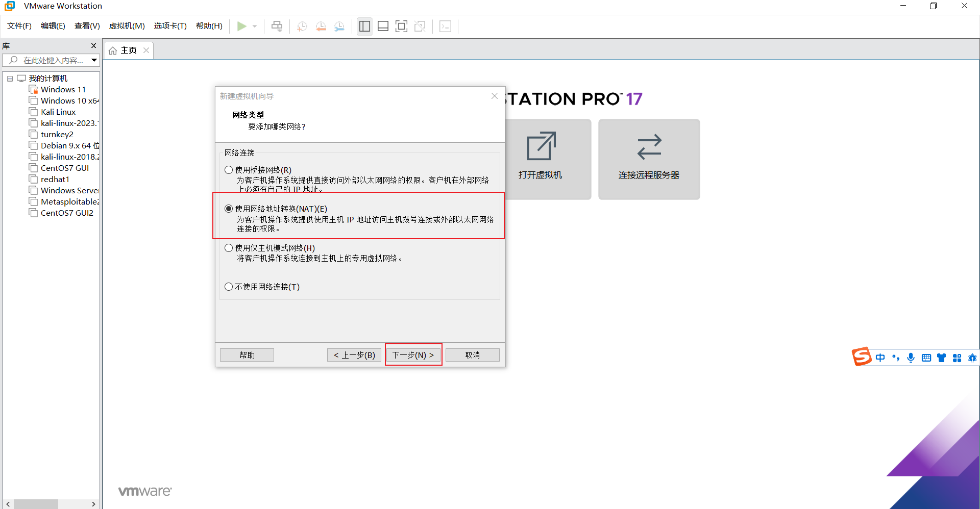Click the green power-on play button
Viewport: 980px width, 509px height.
[241, 26]
